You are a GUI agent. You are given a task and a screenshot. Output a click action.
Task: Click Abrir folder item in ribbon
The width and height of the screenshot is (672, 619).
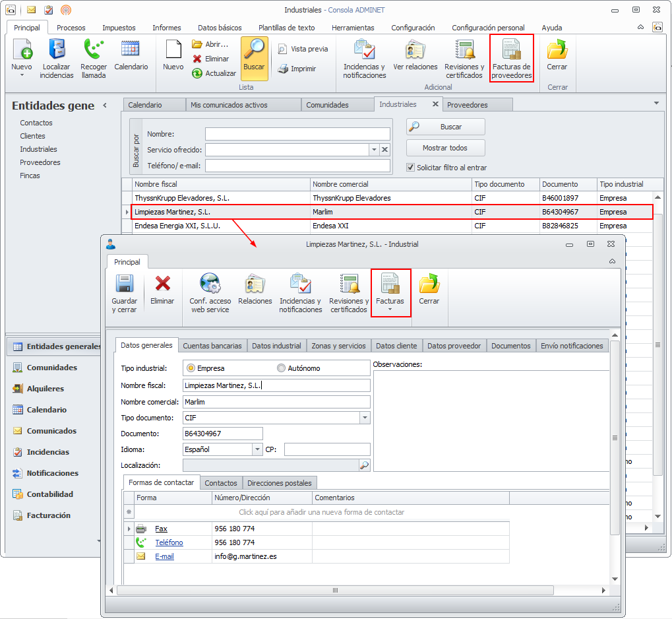pos(210,44)
